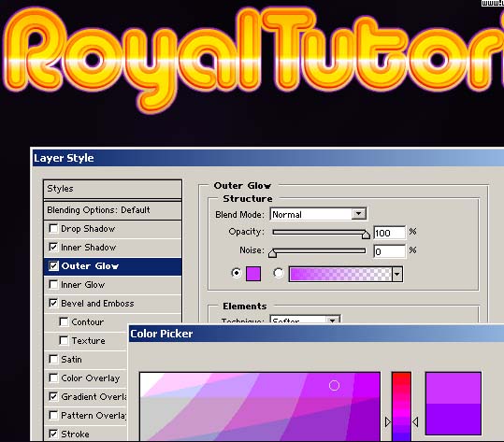
Task: Open the Styles panel entry
Action: [x=112, y=189]
